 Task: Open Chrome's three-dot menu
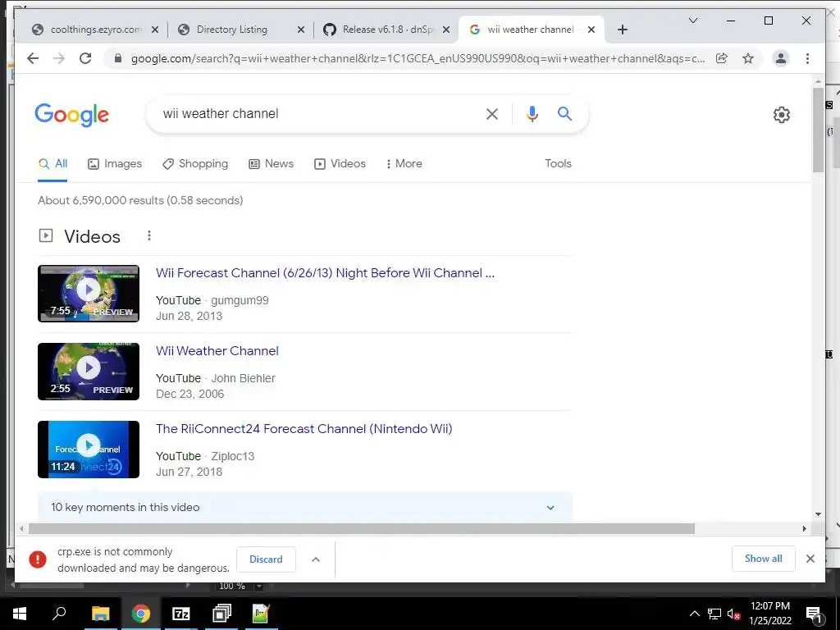point(807,58)
